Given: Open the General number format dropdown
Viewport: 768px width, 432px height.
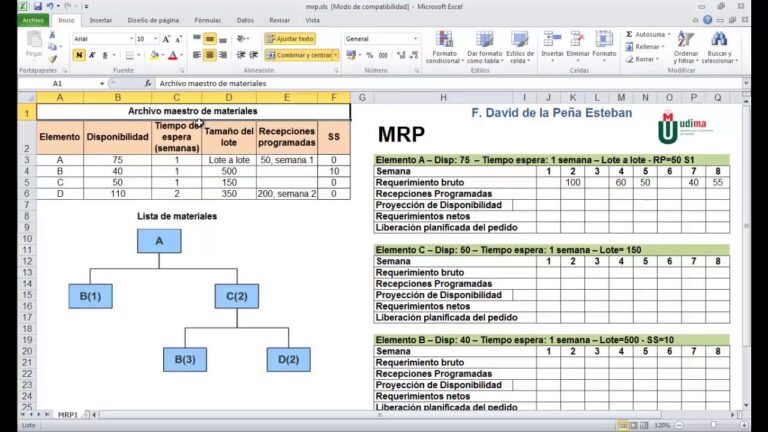Looking at the screenshot, I should (414, 39).
